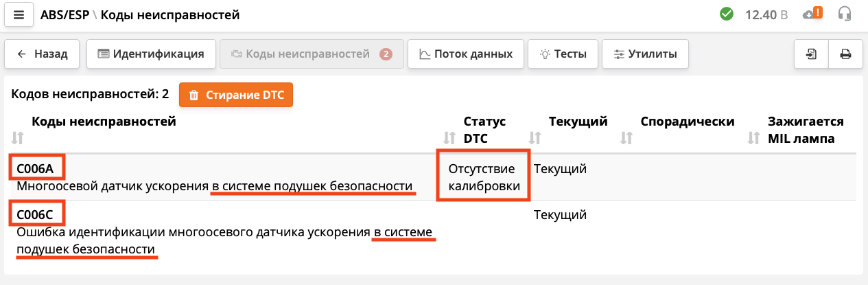Sort table by Статус DTC column
This screenshot has width=868, height=285.
click(x=450, y=138)
